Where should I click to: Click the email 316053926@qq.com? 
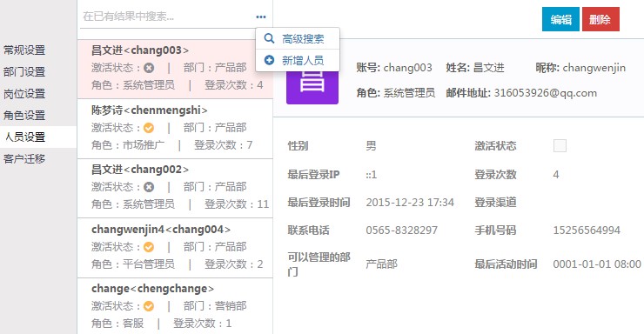[x=546, y=93]
